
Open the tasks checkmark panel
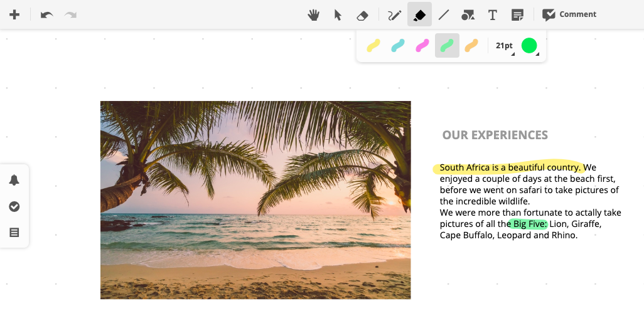tap(14, 206)
